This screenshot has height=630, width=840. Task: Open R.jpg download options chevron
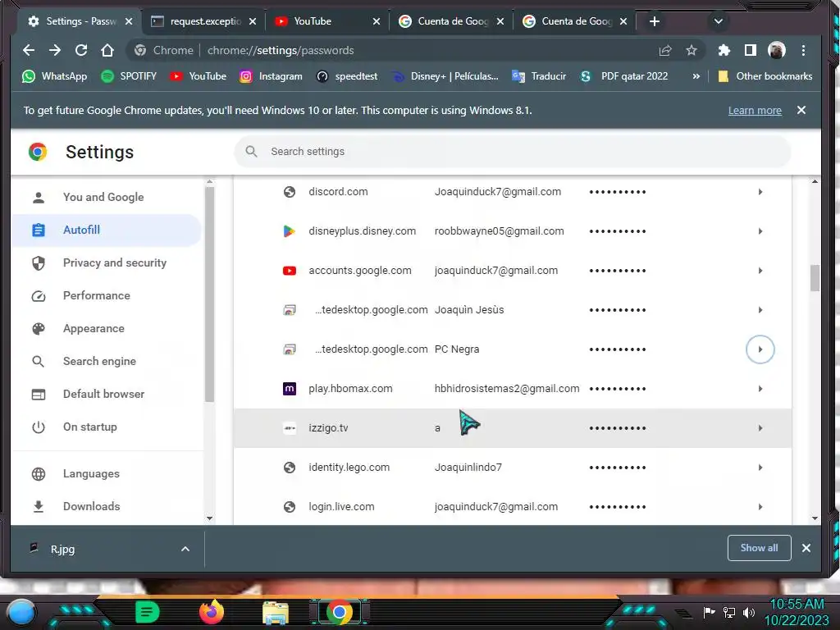(185, 549)
